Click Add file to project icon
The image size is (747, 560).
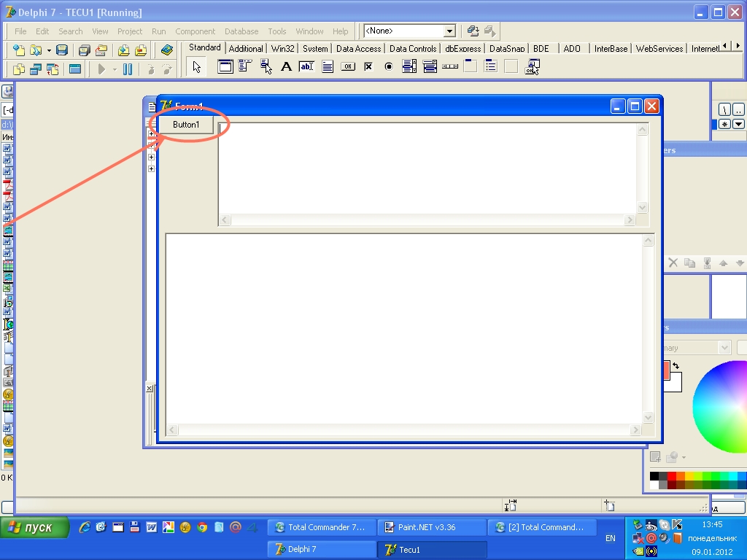pos(124,50)
